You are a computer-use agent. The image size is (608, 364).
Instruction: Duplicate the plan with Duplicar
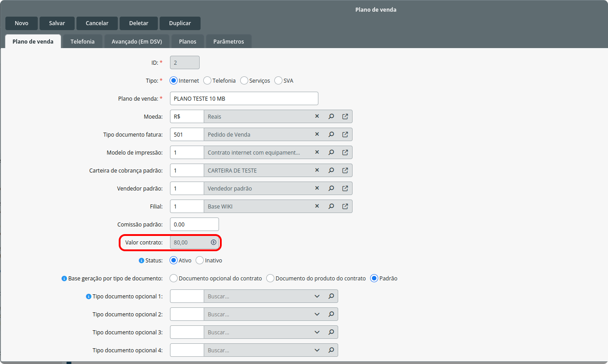click(180, 23)
